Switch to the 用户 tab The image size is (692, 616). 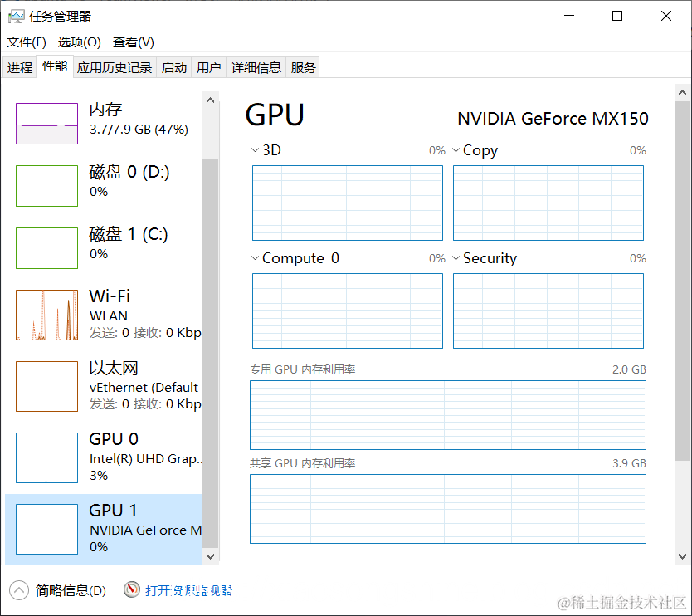[x=209, y=67]
